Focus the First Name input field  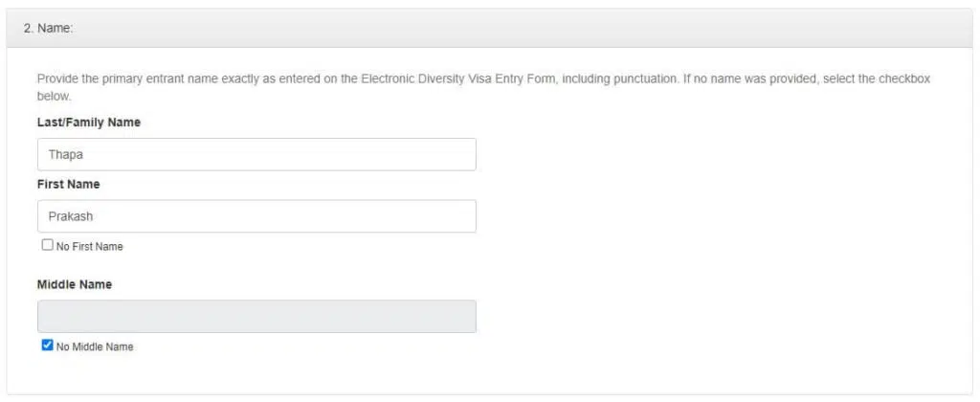[x=256, y=216]
